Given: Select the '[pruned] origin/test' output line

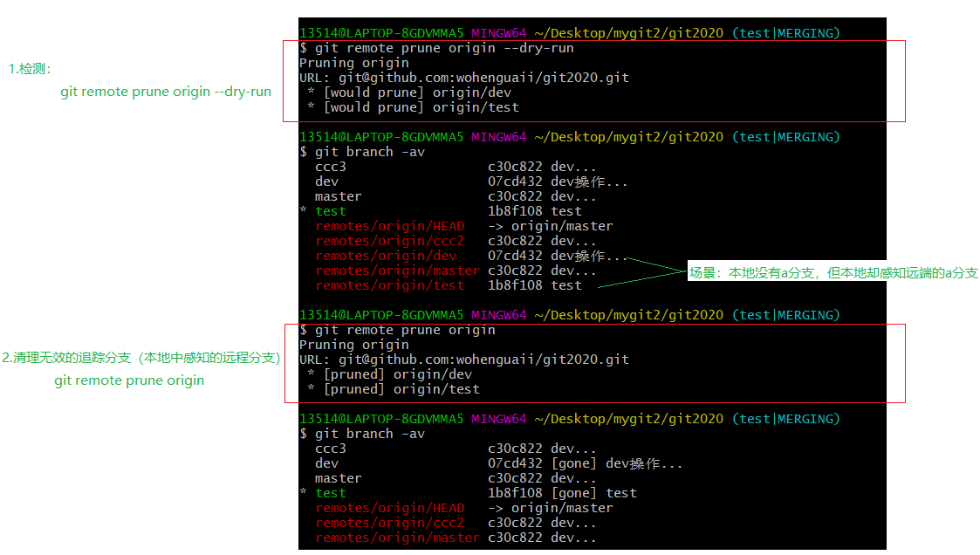Looking at the screenshot, I should [393, 389].
